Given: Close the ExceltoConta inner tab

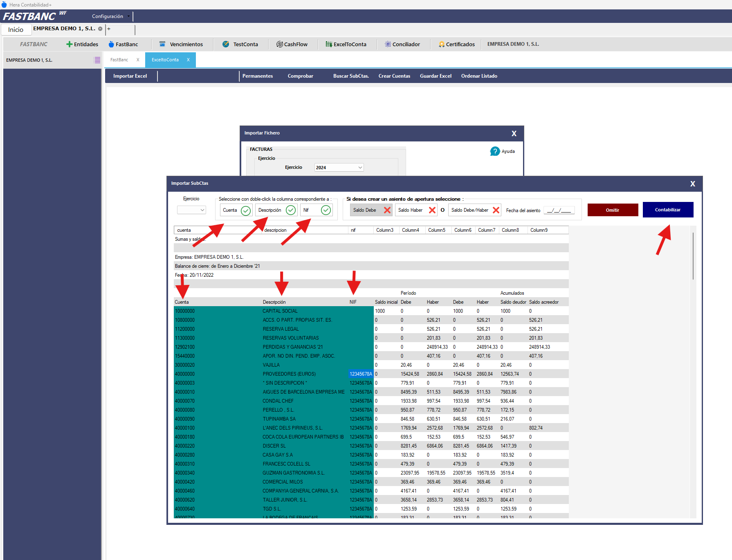Looking at the screenshot, I should pyautogui.click(x=188, y=60).
